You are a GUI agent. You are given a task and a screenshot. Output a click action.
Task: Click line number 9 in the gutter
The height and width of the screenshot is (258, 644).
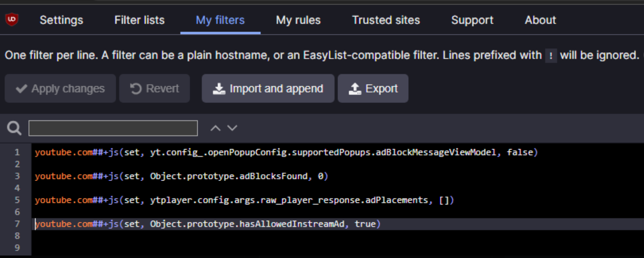(17, 248)
